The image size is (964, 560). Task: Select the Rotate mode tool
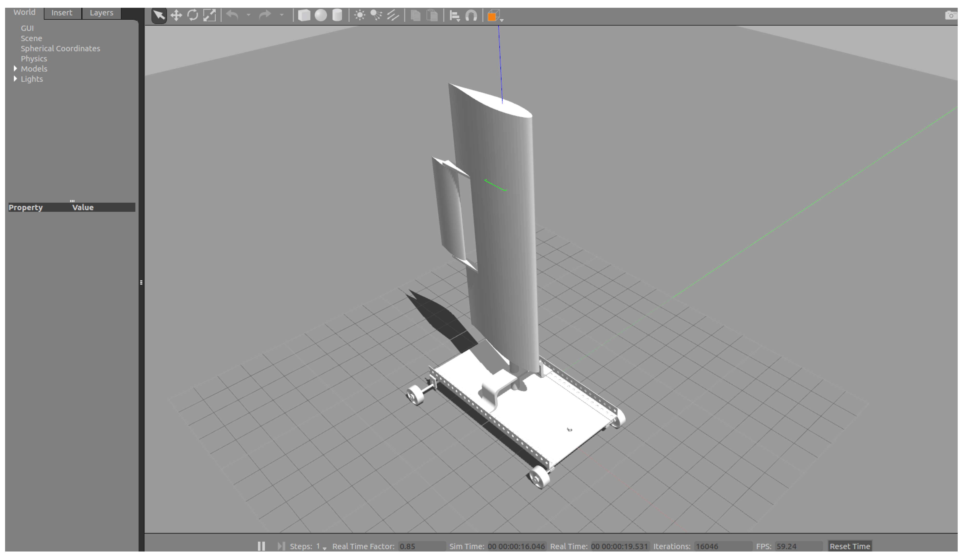click(x=193, y=16)
